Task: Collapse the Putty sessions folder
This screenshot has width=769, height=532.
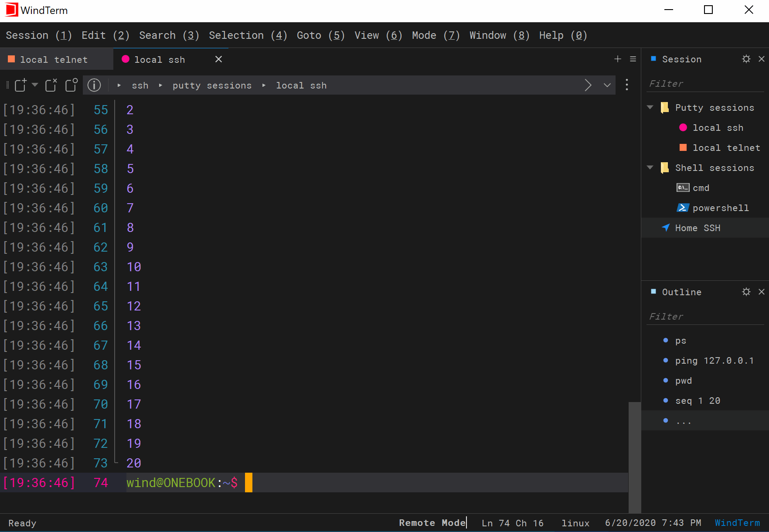Action: click(x=650, y=107)
